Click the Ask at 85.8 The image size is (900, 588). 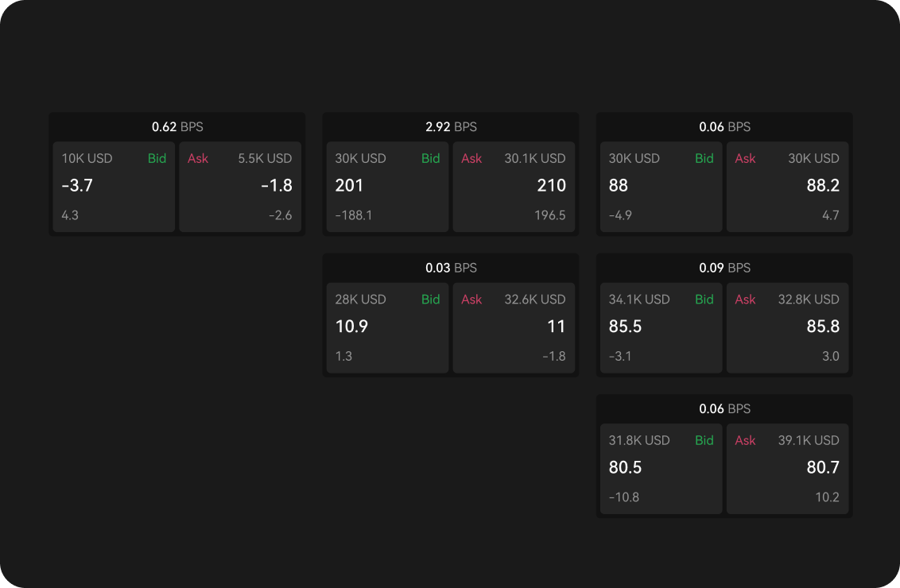[x=787, y=327]
